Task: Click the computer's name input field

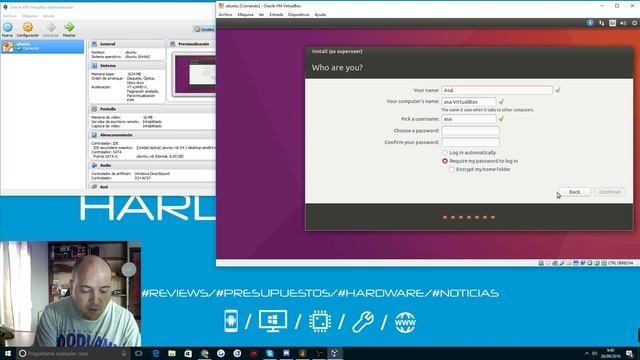Action: tap(469, 102)
